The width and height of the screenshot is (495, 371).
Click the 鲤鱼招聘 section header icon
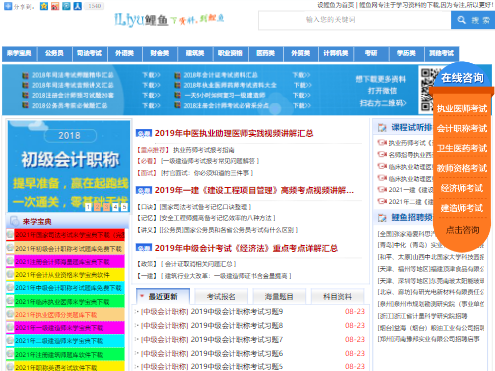(382, 218)
